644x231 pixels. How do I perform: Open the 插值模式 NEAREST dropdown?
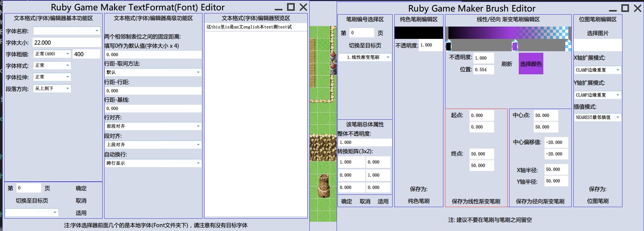[x=598, y=117]
